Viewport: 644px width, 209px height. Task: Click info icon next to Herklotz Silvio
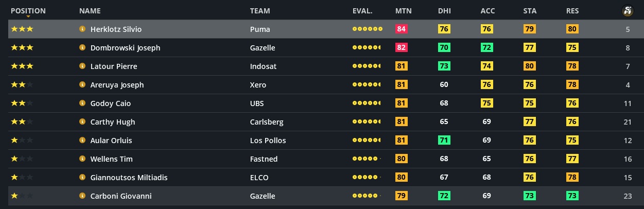[82, 29]
